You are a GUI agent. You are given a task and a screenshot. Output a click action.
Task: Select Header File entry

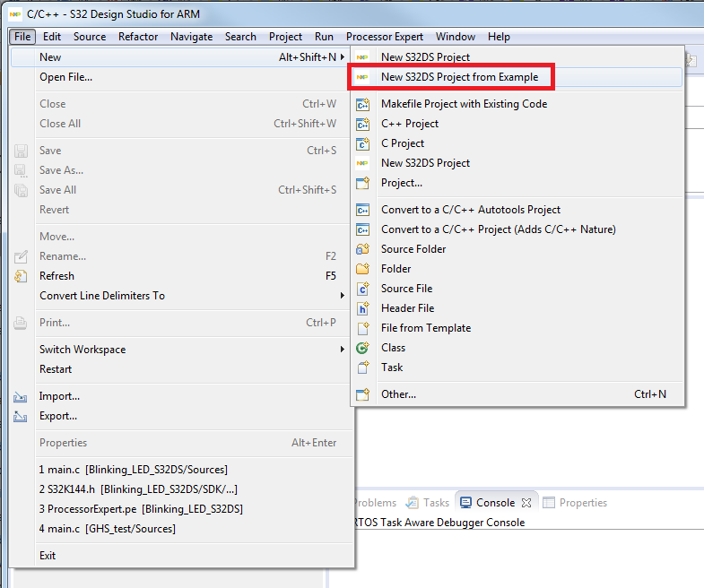pyautogui.click(x=517, y=308)
